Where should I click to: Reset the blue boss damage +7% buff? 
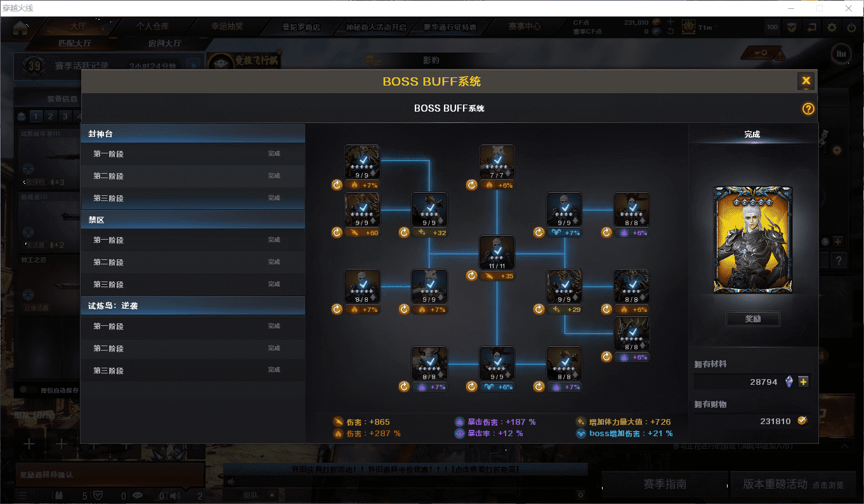pos(539,233)
